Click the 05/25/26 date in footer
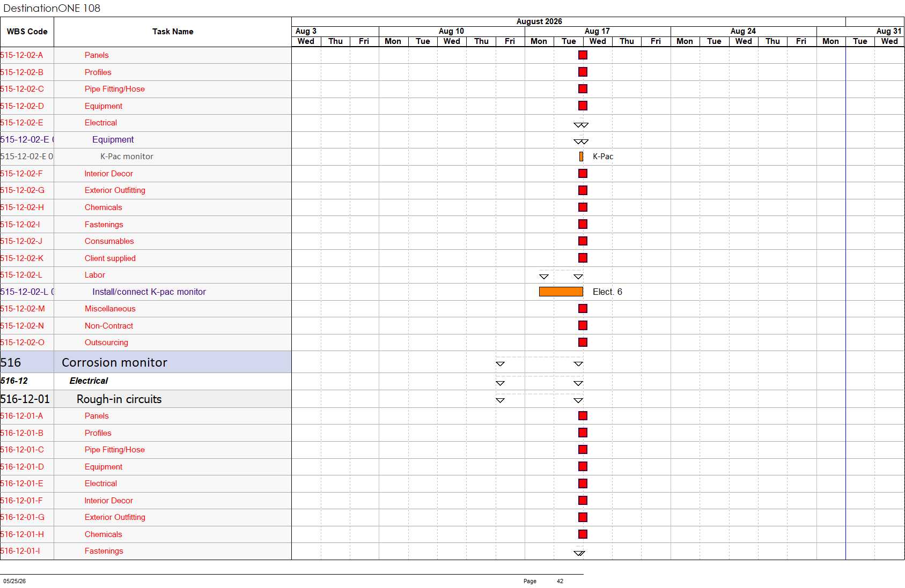Screen dimensions: 905x588 (x=14, y=581)
